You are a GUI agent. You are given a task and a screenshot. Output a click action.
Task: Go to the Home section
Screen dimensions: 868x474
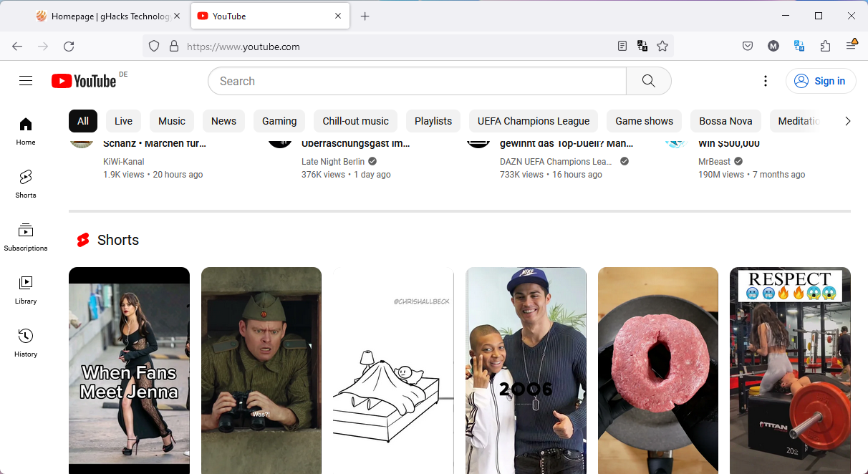tap(26, 130)
